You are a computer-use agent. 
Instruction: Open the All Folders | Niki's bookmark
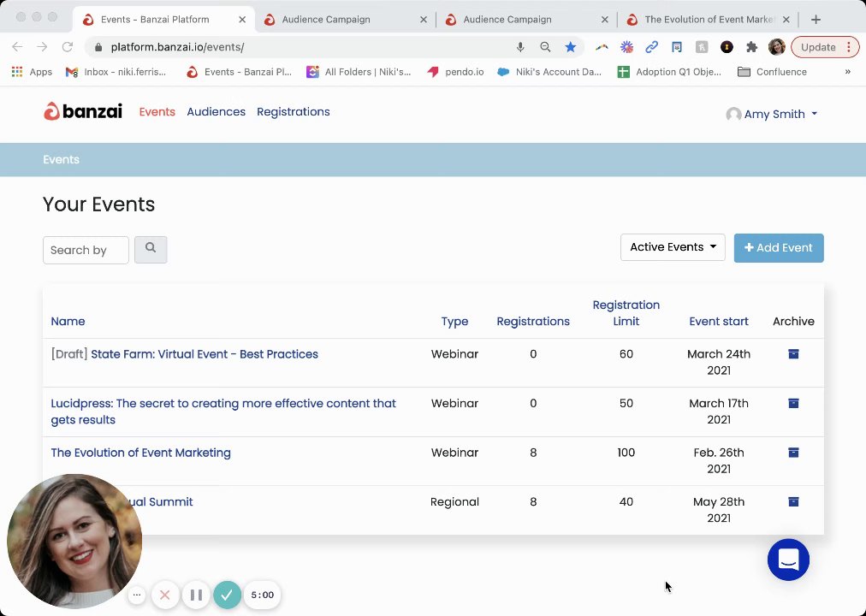tap(359, 72)
